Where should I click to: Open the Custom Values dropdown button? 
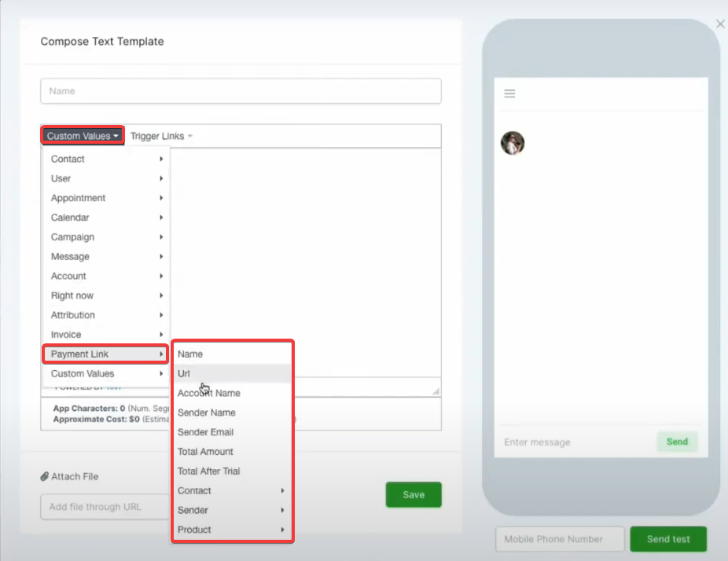tap(83, 136)
